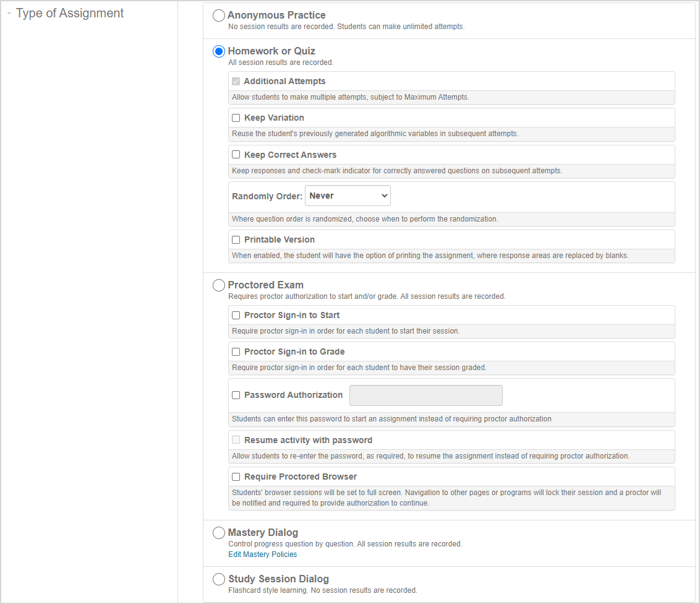This screenshot has height=604, width=700.
Task: Check Proctor Sign-in to Start
Action: click(x=236, y=316)
